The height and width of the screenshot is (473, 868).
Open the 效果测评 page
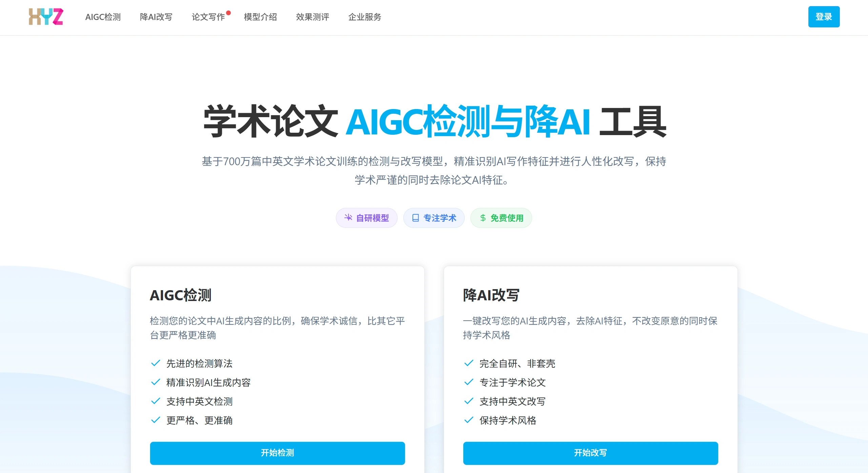point(312,17)
